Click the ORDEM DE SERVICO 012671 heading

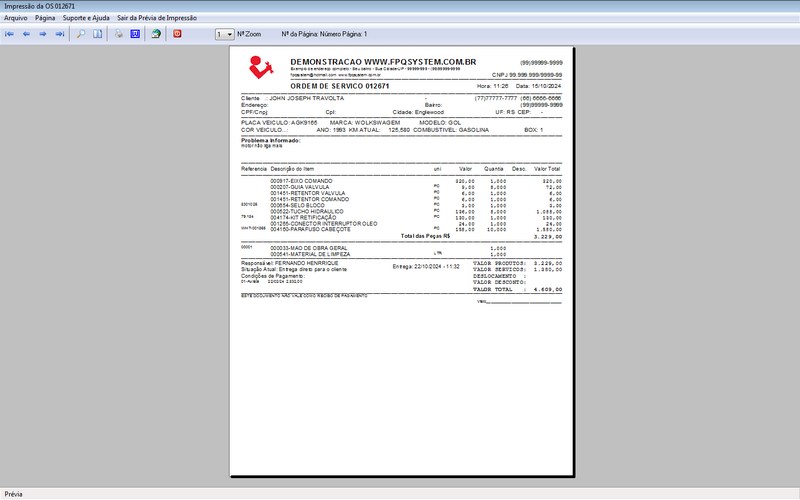click(x=339, y=87)
